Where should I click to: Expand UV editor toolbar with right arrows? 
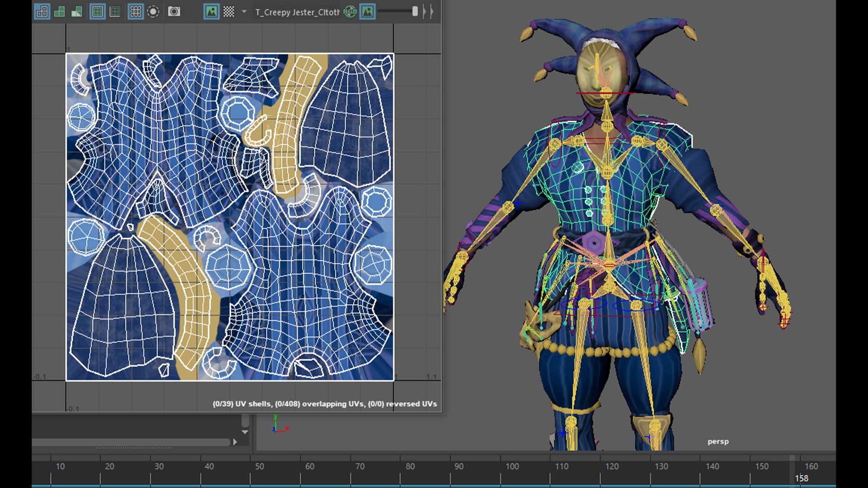428,12
